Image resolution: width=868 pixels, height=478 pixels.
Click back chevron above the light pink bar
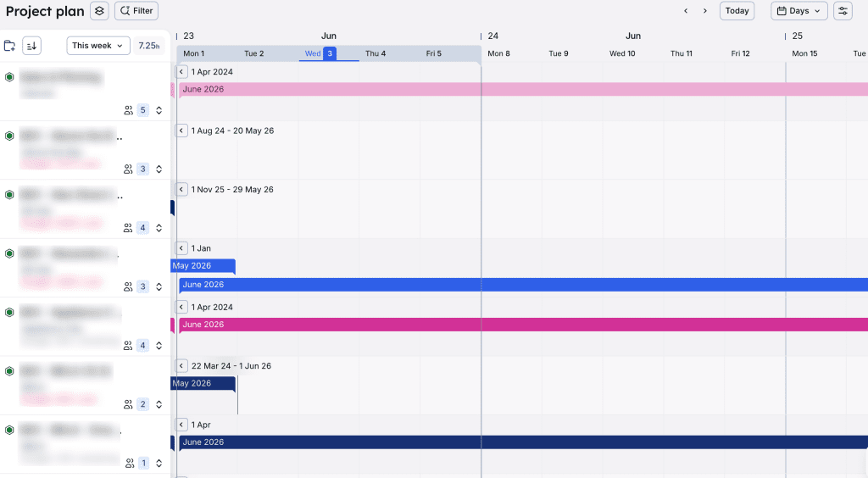point(181,71)
